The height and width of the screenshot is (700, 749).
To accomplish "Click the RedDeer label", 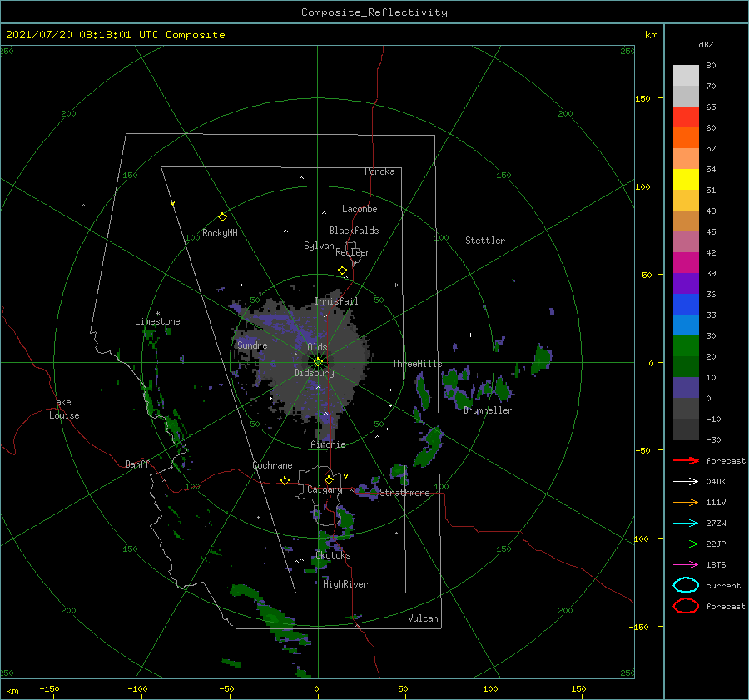I will [x=353, y=252].
